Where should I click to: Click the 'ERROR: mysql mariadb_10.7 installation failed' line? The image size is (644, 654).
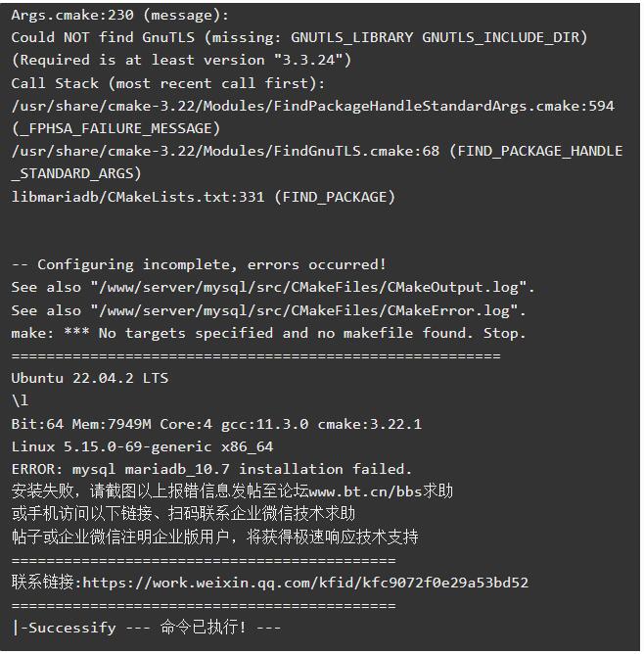pos(211,469)
